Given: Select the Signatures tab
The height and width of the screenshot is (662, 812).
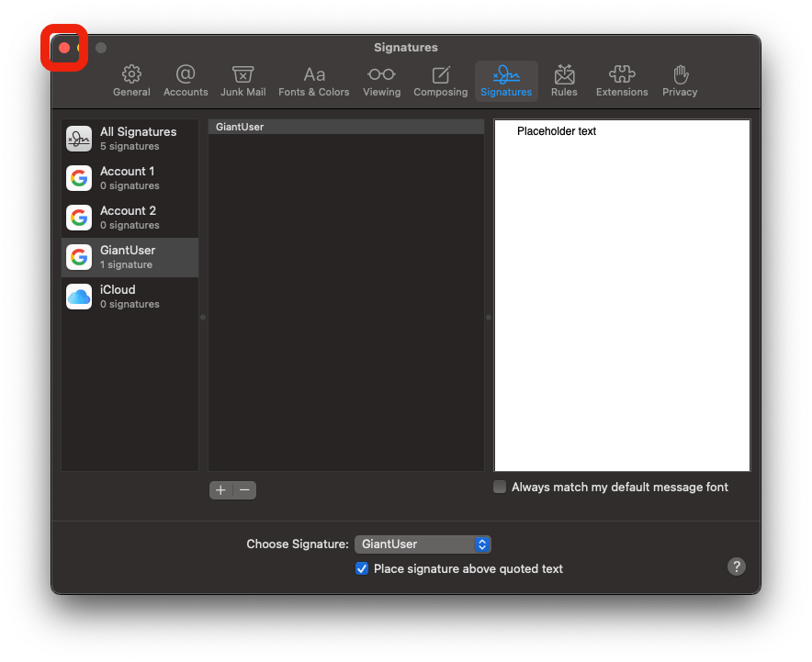Looking at the screenshot, I should tap(506, 81).
